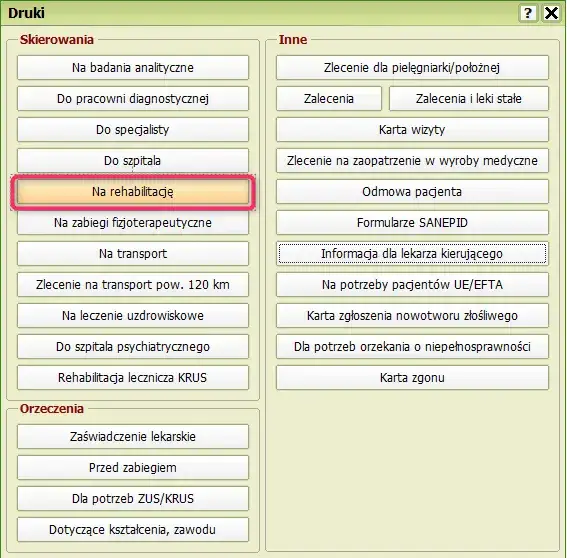Open the Karta zgonu form

(413, 378)
